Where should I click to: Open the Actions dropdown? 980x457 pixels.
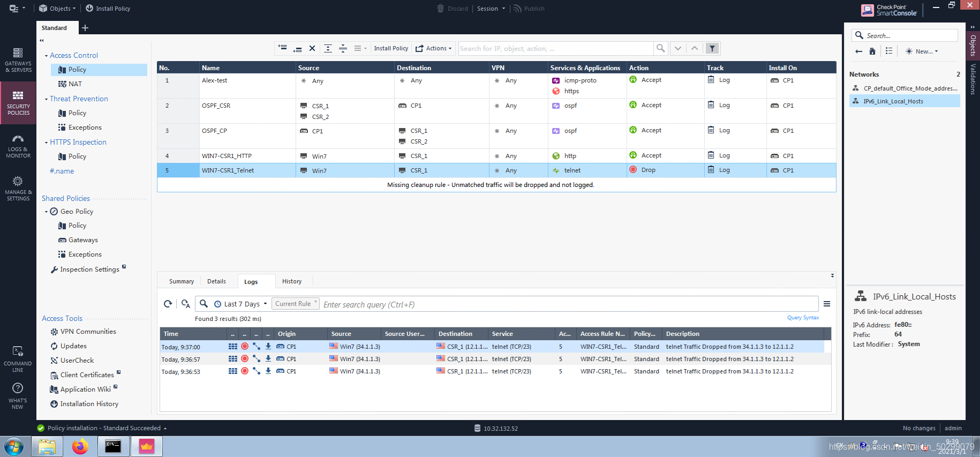434,48
